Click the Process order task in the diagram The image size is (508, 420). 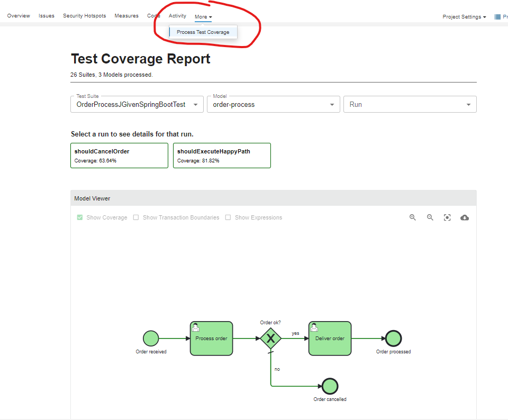[211, 338]
